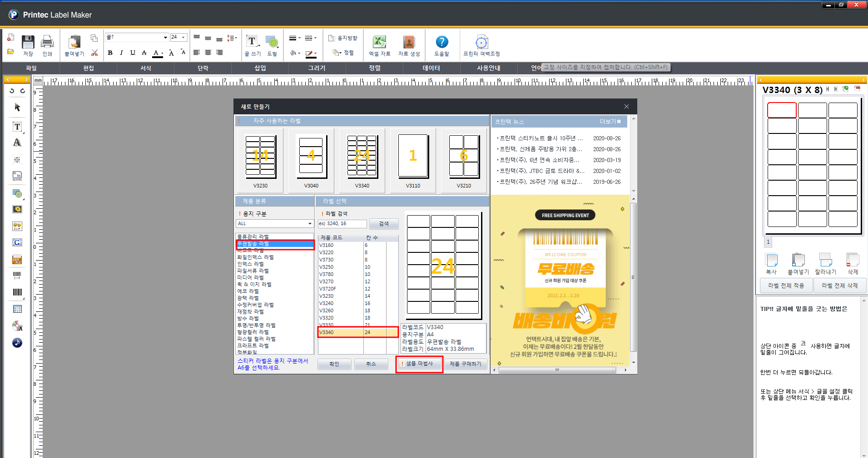Image resolution: width=868 pixels, height=458 pixels.
Task: Click the 붙여넣기 paste icon in ribbon
Action: coord(74,42)
